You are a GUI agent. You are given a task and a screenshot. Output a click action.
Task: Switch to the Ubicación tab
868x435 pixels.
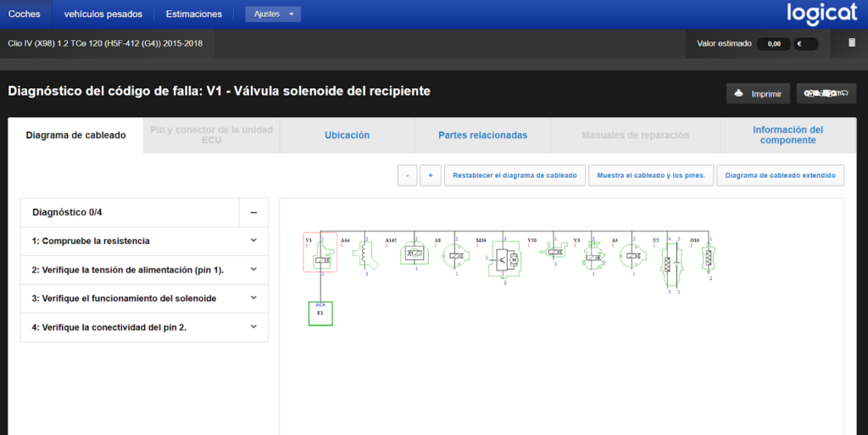(x=347, y=135)
